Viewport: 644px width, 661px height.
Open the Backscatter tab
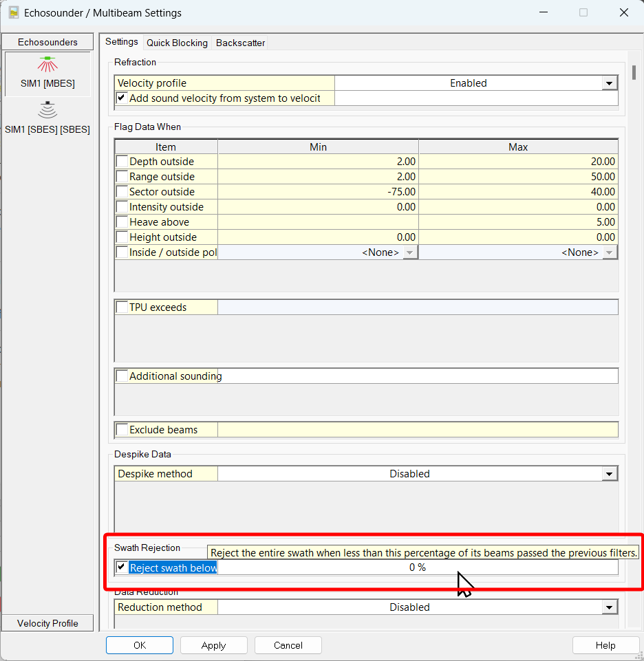pyautogui.click(x=240, y=43)
